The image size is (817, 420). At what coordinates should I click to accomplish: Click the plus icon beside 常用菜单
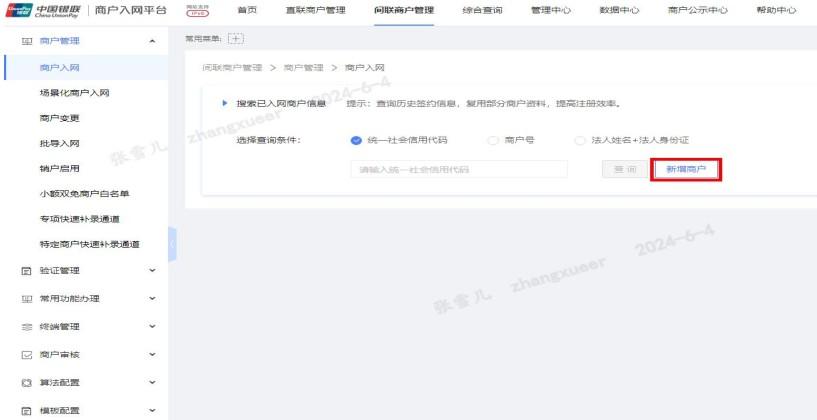(236, 38)
